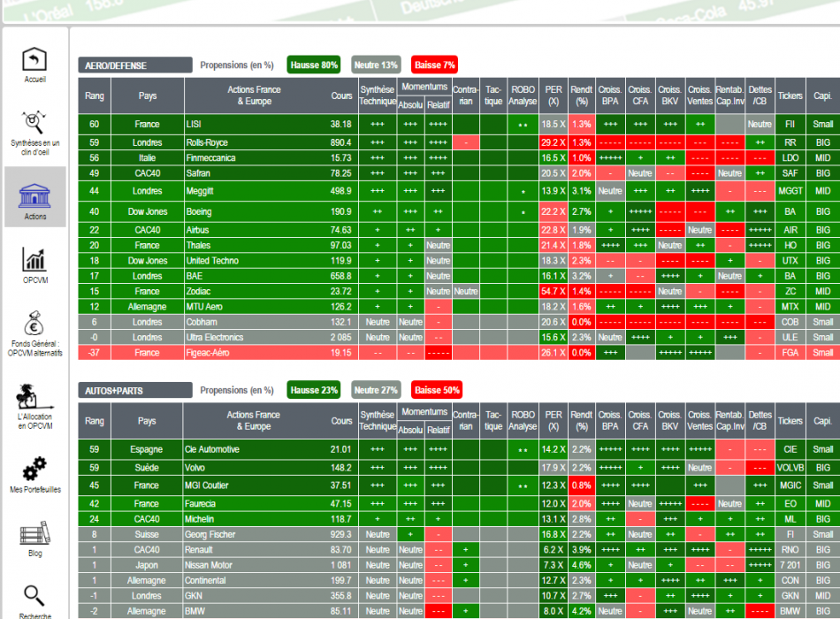The height and width of the screenshot is (619, 840).
Task: Click Neutre 27% badge in Autos+Parts
Action: (x=376, y=390)
